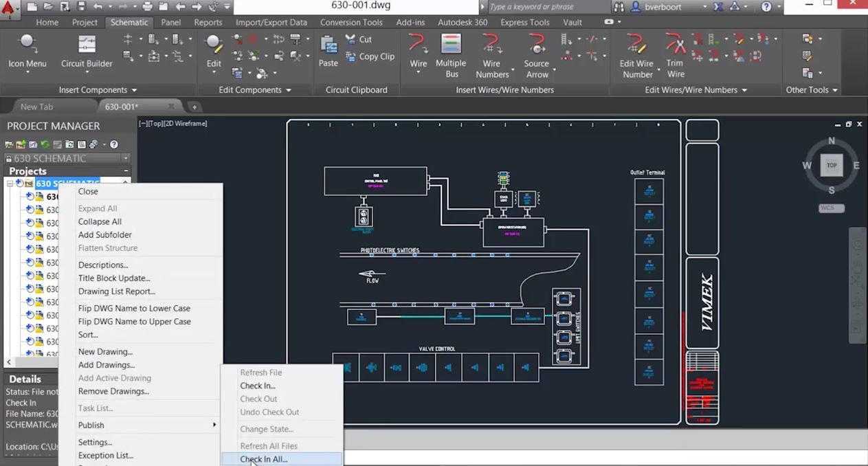The width and height of the screenshot is (868, 466).
Task: Click the title bar help question mark
Action: click(x=766, y=7)
